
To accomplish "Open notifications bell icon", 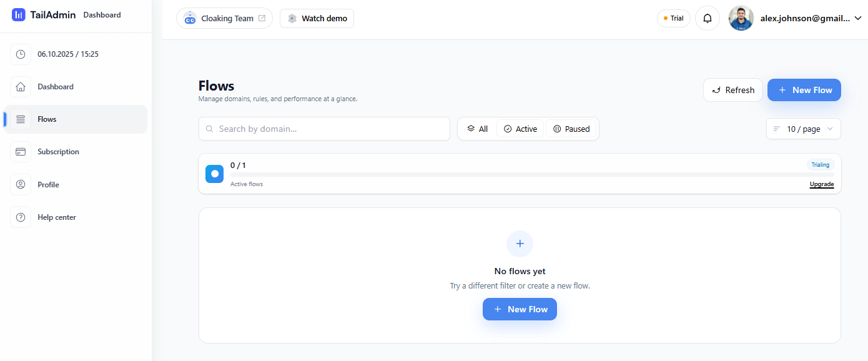I will click(708, 19).
